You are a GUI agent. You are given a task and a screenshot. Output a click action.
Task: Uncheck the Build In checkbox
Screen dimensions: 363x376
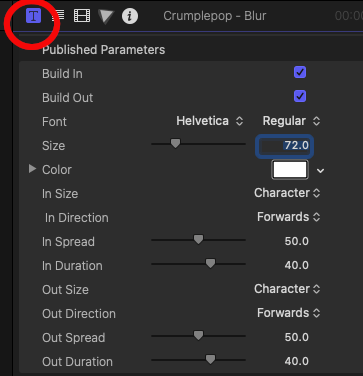point(300,72)
